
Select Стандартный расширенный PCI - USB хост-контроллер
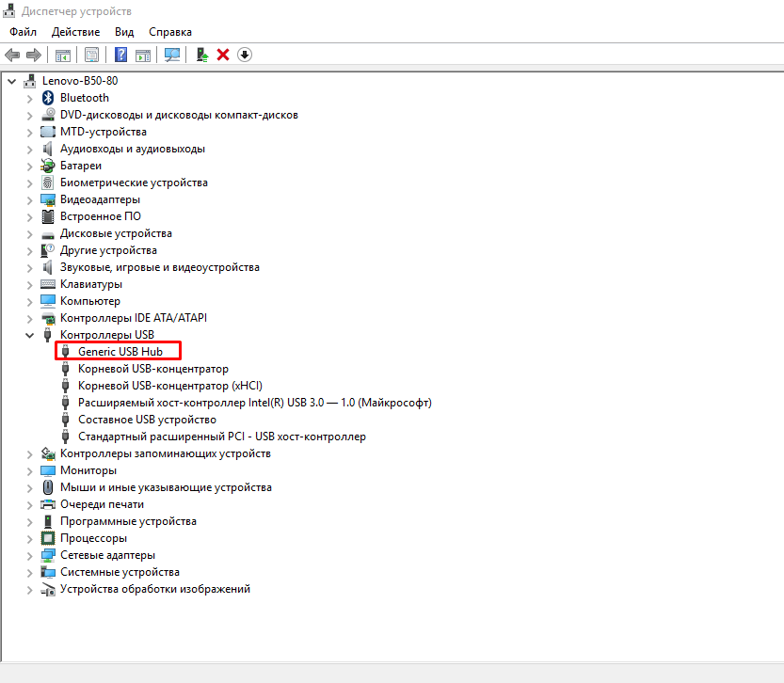222,437
